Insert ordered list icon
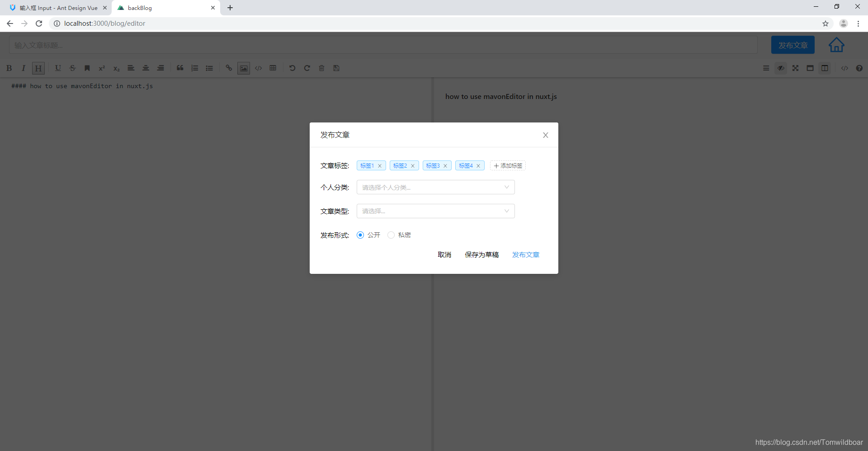Image resolution: width=868 pixels, height=451 pixels. pos(195,68)
